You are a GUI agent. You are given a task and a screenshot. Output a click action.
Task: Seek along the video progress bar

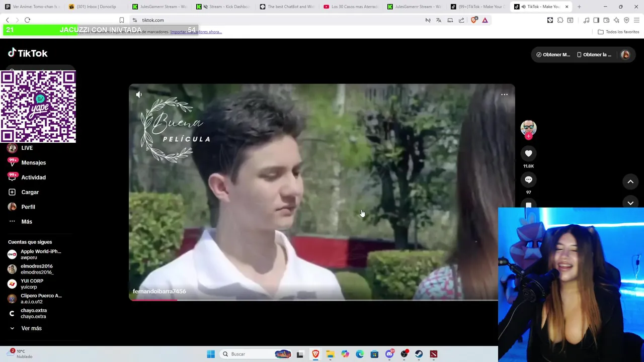313,300
